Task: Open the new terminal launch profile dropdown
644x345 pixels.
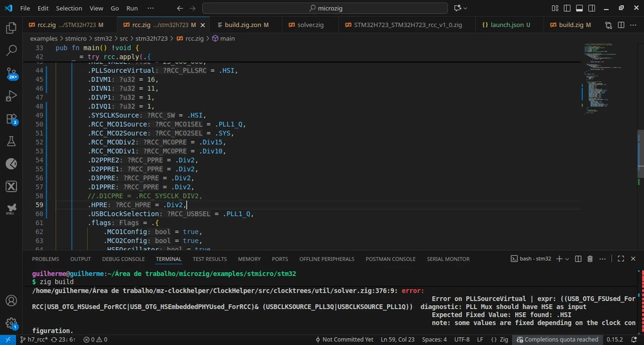Action: (567, 259)
